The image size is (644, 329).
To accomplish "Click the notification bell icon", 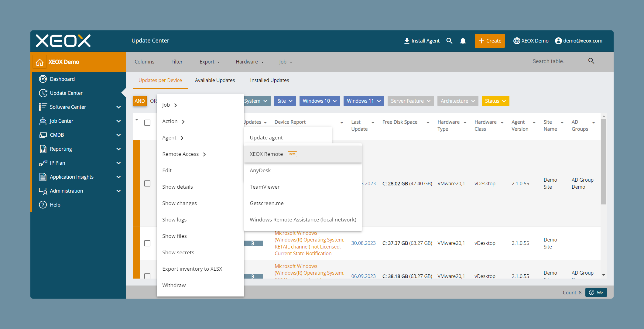I will [x=463, y=41].
